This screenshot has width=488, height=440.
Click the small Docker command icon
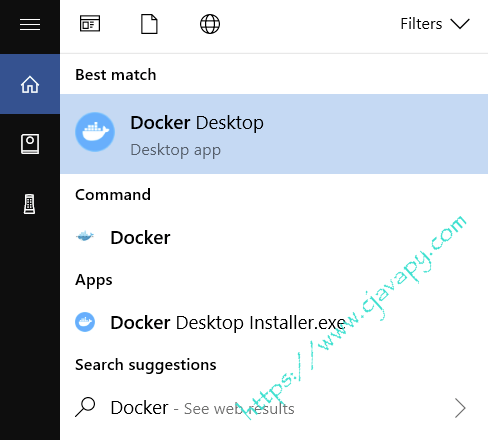click(85, 236)
